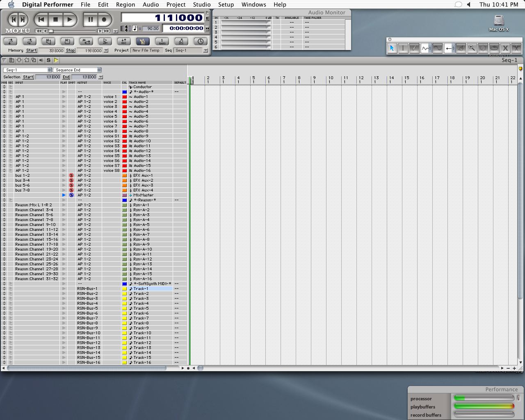Select the Zoom magnifier tool
The width and height of the screenshot is (525, 420).
(472, 48)
